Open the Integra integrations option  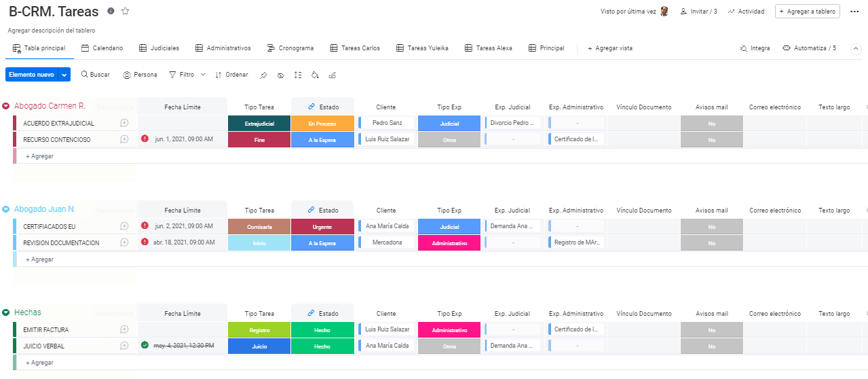[x=755, y=48]
